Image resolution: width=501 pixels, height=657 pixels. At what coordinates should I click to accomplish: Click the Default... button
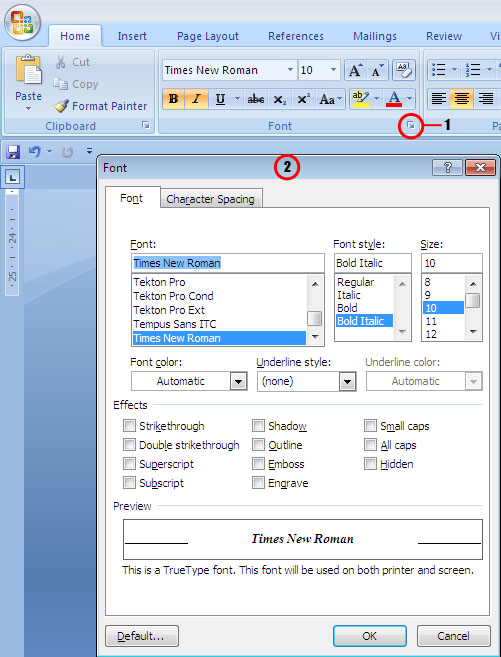click(x=142, y=636)
